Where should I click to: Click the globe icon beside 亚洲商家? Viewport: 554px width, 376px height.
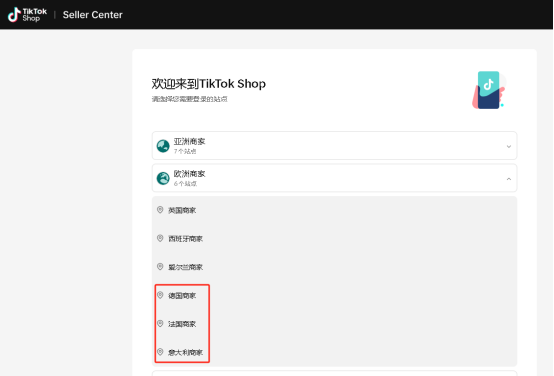click(x=163, y=146)
